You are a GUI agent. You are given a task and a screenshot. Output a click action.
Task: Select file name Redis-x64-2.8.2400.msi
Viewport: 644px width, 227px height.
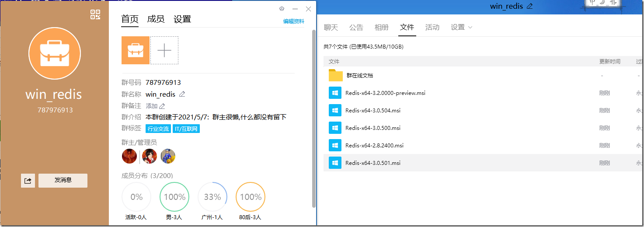(x=374, y=146)
